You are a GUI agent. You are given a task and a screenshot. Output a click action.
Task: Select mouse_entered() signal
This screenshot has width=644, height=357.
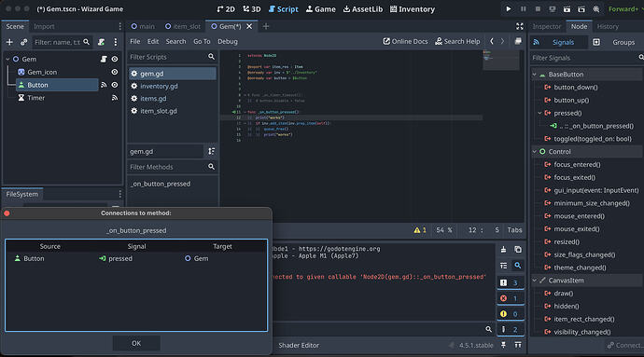tap(579, 216)
